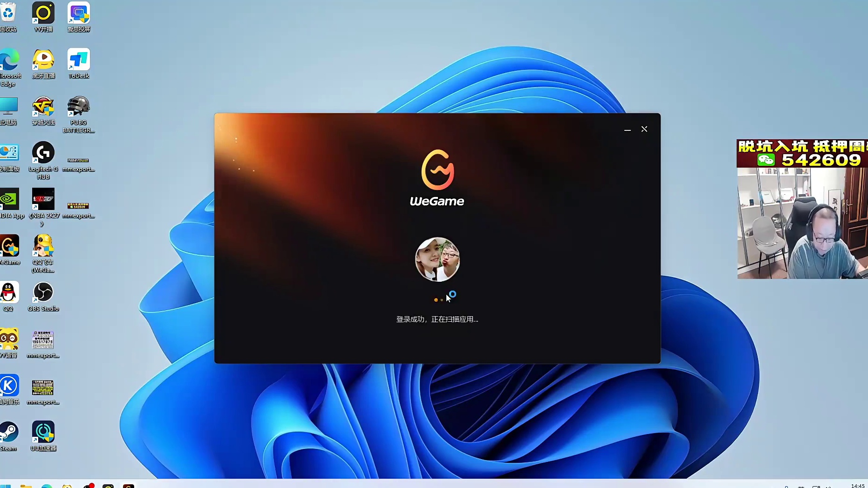Screen dimensions: 868x488
Task: Click the user avatar in WeGame login
Action: coord(437,259)
